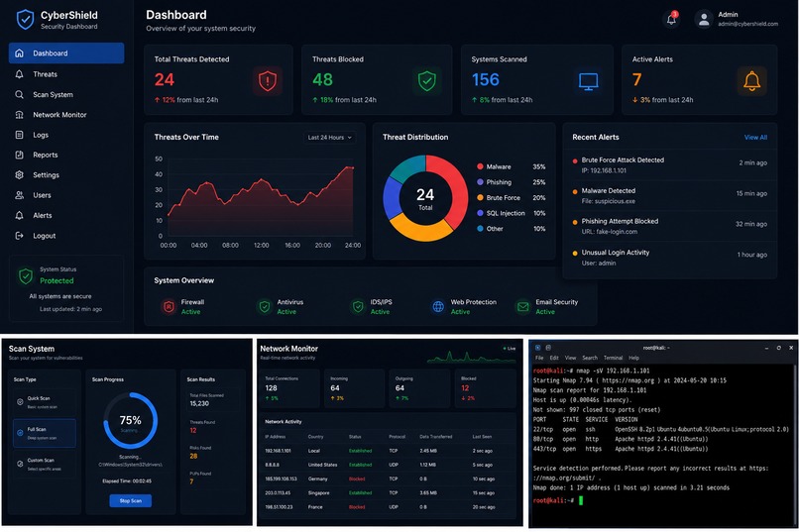Click the Brute Force orange legend dot
Viewport: 799px width, 532px height.
tap(480, 197)
